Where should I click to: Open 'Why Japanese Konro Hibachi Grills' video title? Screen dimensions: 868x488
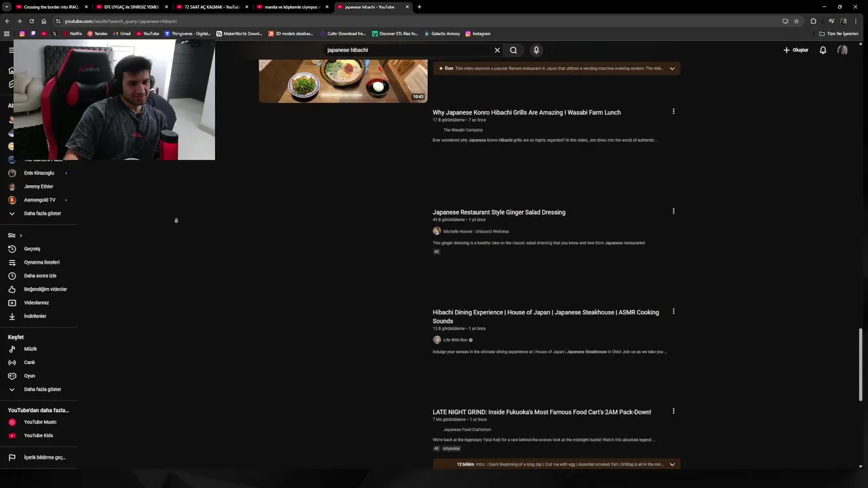(x=526, y=113)
